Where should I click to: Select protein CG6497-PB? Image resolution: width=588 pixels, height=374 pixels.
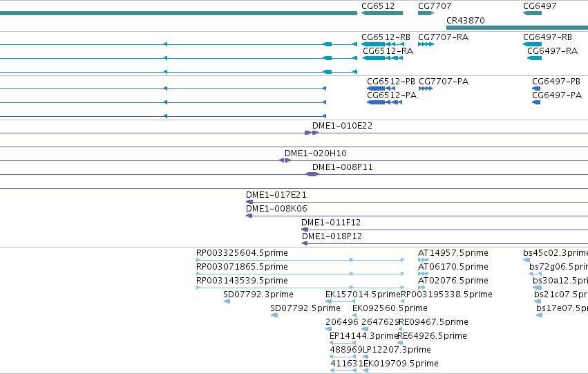(536, 88)
